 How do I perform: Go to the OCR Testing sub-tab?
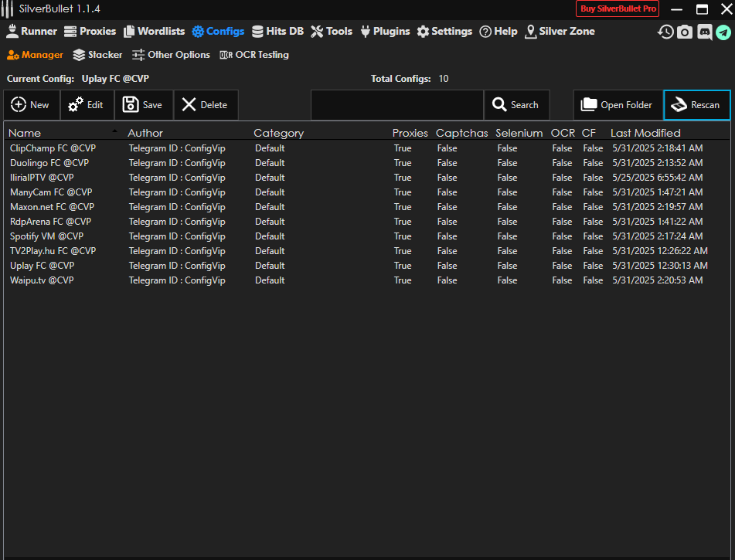pos(254,55)
